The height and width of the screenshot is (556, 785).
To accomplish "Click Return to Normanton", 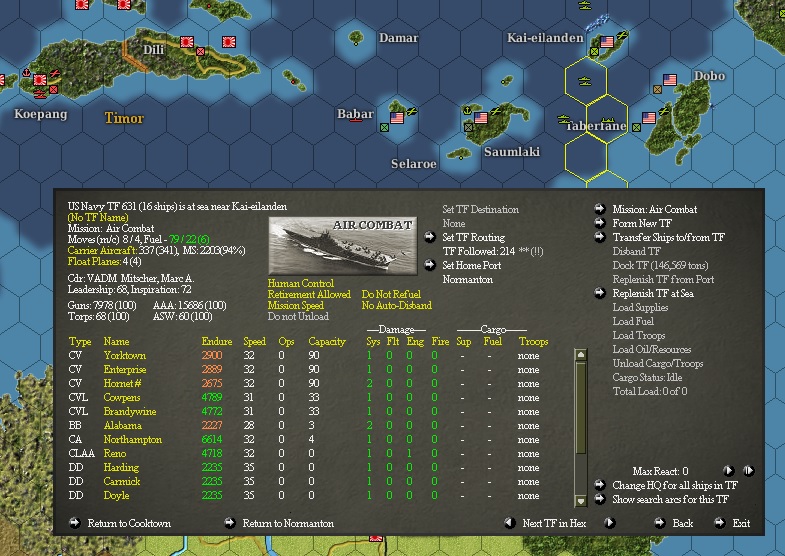I will (x=288, y=523).
